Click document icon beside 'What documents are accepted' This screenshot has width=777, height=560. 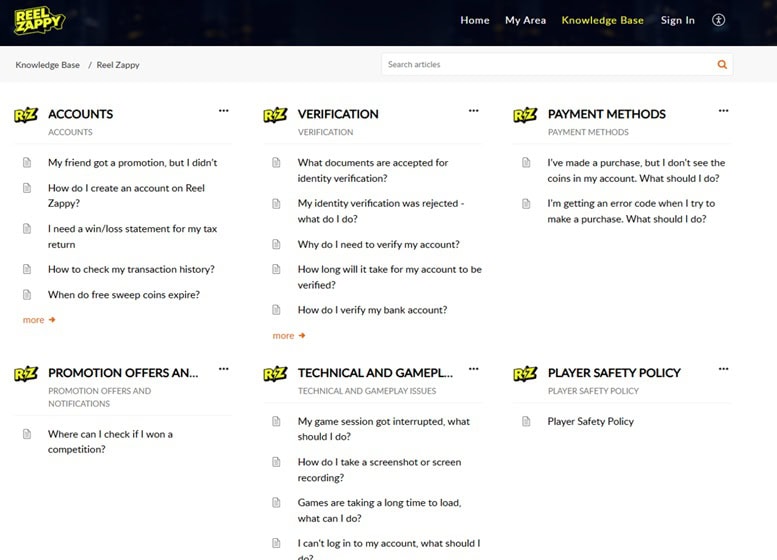[x=276, y=163]
